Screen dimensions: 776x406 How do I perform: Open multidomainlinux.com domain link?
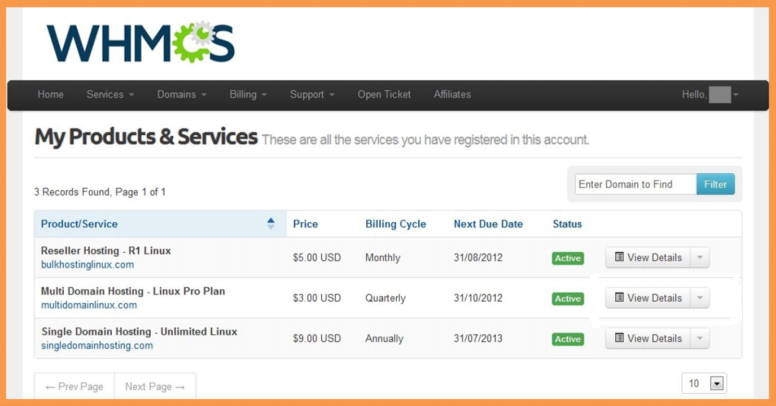tap(89, 305)
